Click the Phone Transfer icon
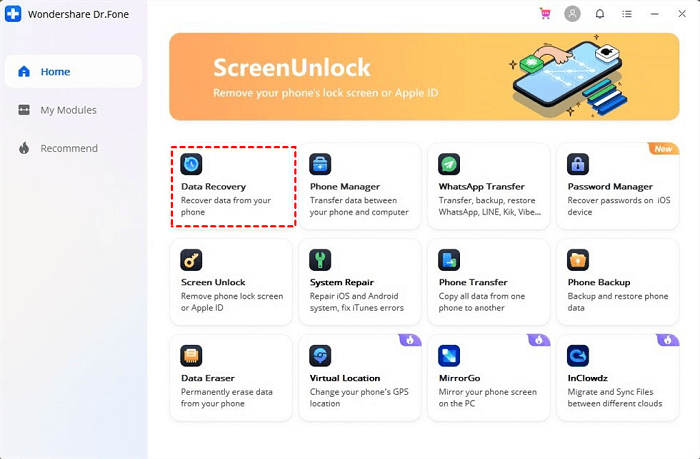Image resolution: width=700 pixels, height=459 pixels. coord(449,260)
